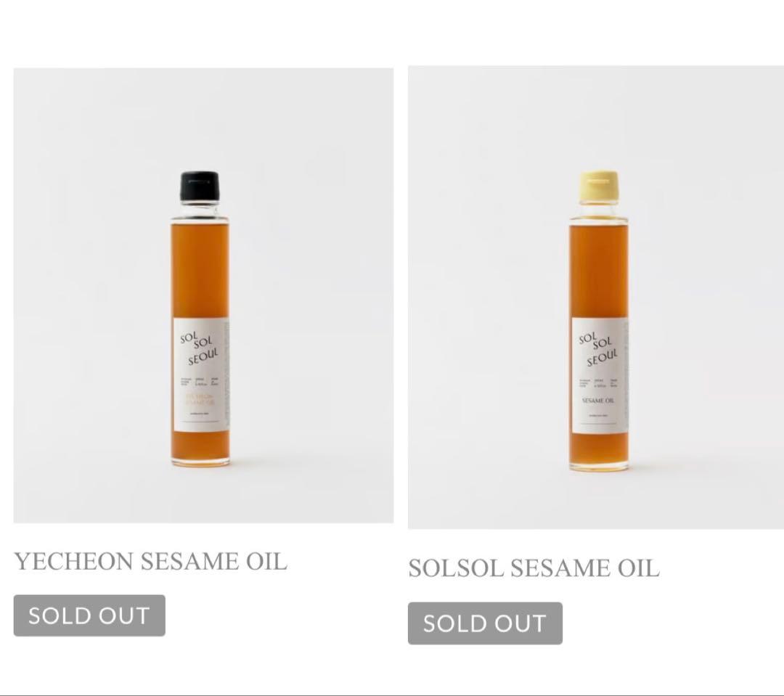Click the glass neck below the yellow cap
The image size is (784, 696).
click(599, 211)
